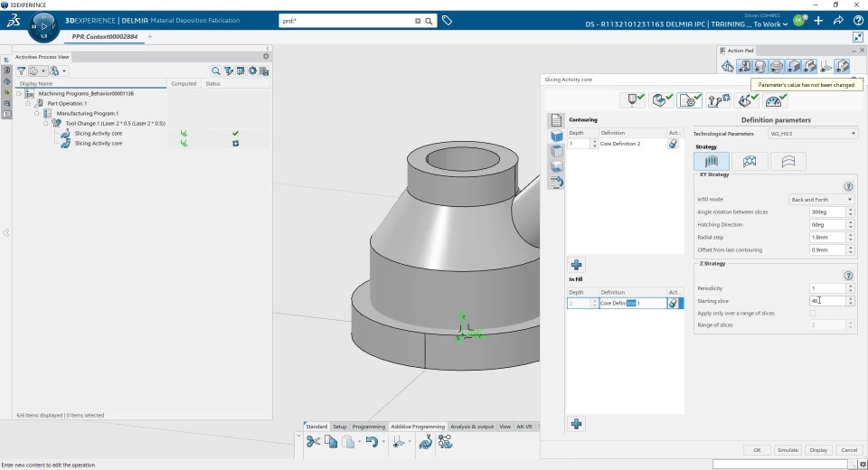Click the Undo arrow icon

[x=371, y=442]
